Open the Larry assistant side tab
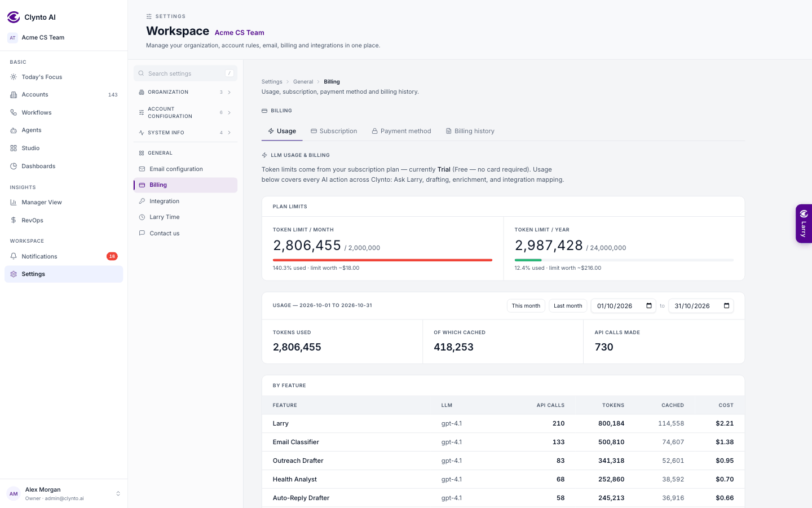 (804, 224)
